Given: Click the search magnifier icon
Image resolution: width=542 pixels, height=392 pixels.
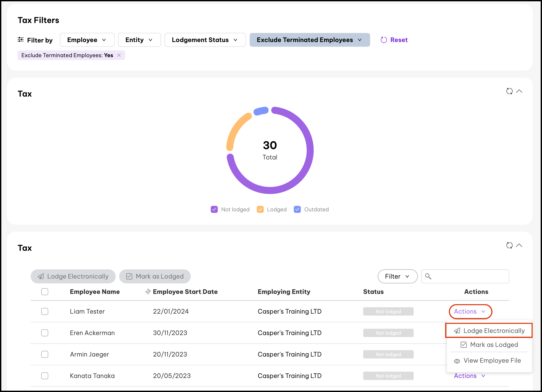Looking at the screenshot, I should click(428, 276).
